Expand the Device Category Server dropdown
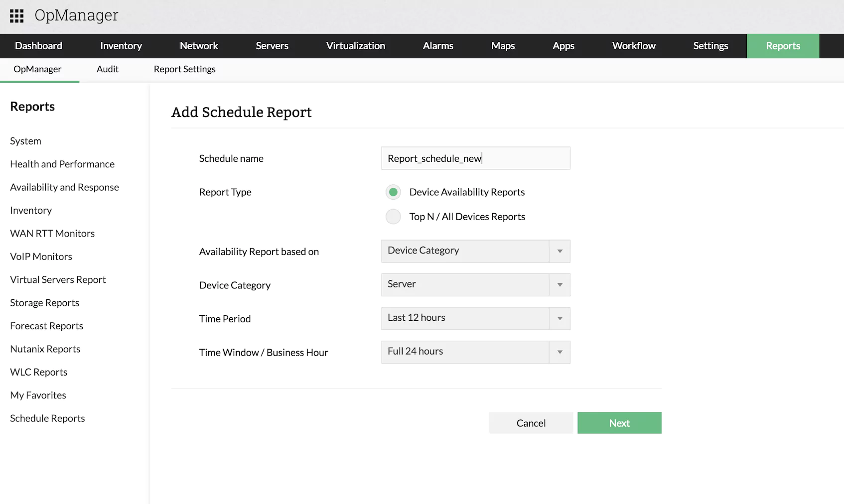 tap(475, 285)
